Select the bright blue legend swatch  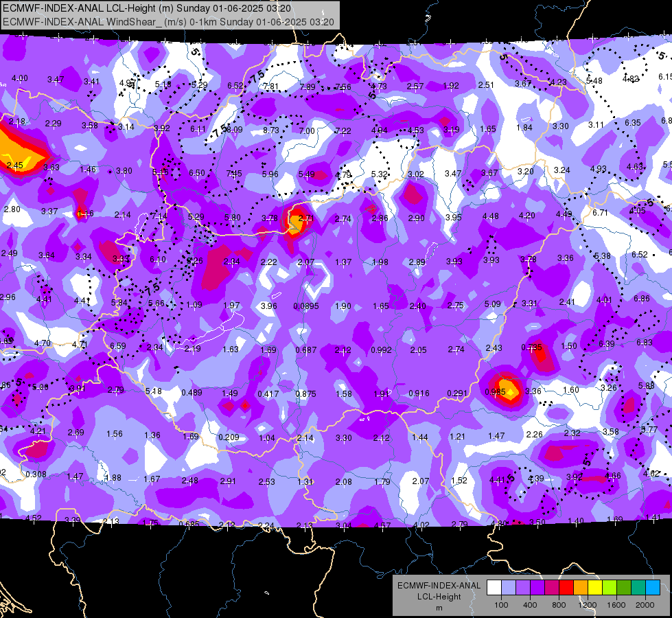[x=653, y=588]
